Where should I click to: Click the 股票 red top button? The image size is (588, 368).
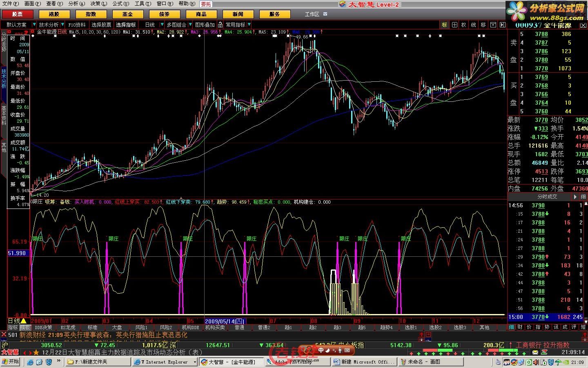tap(18, 14)
